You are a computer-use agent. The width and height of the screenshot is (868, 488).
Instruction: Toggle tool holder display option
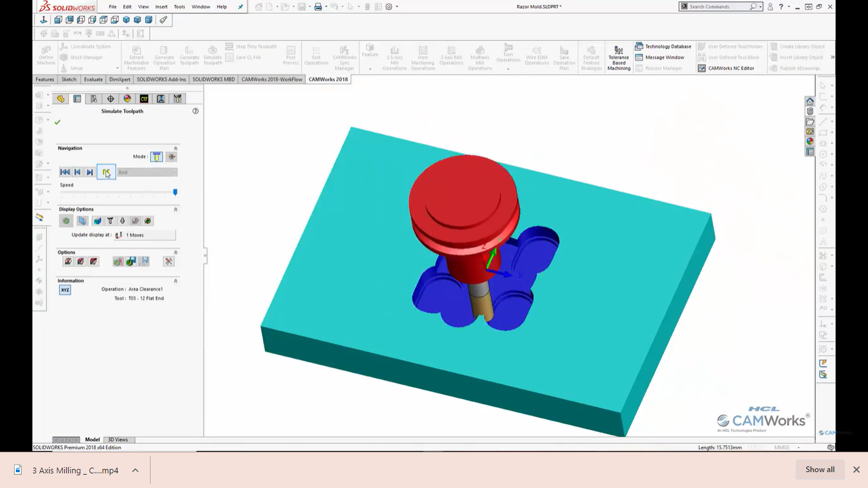tap(110, 221)
